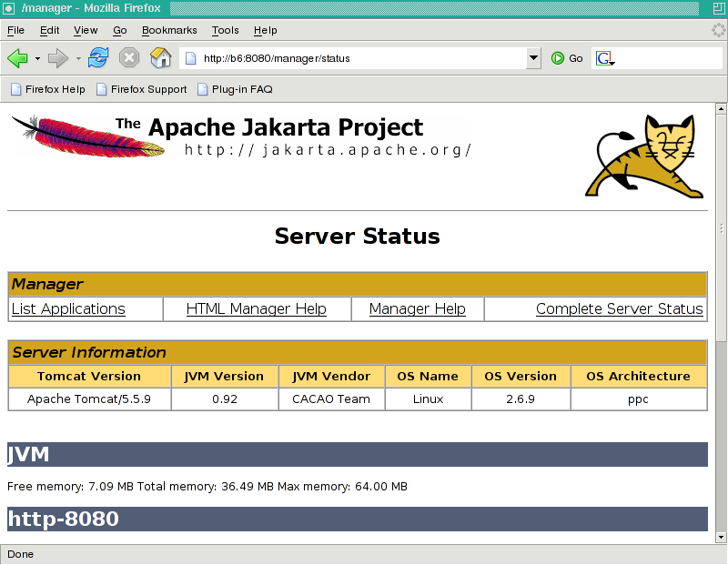Click the maximize button in titlebar

pos(719,8)
